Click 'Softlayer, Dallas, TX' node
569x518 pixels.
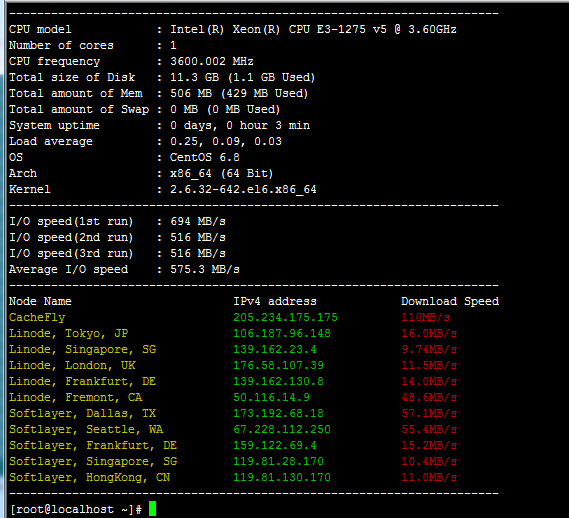[x=82, y=413]
